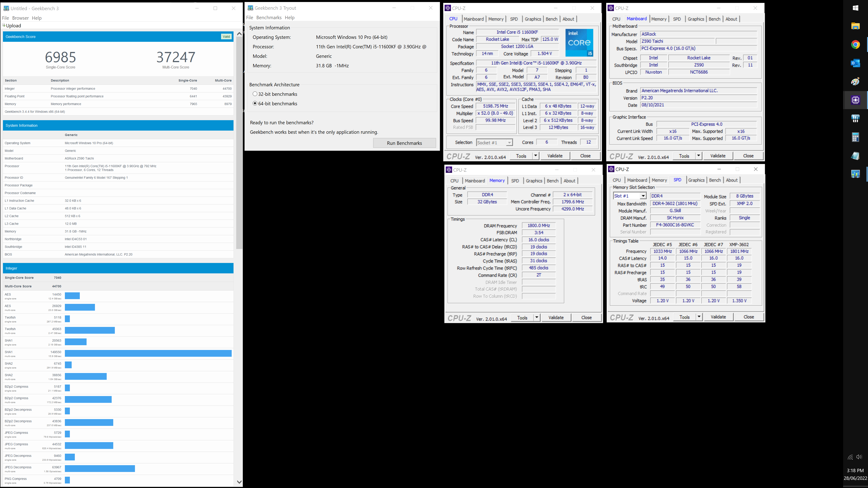Image resolution: width=868 pixels, height=488 pixels.
Task: Click the Twofish multi-core result bar
Action: point(90,330)
